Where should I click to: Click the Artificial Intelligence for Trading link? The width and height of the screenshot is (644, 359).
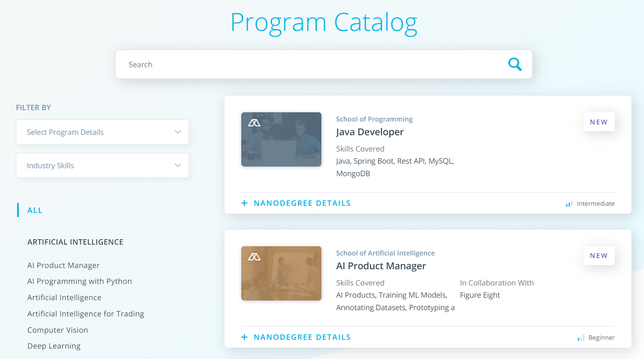pos(86,313)
